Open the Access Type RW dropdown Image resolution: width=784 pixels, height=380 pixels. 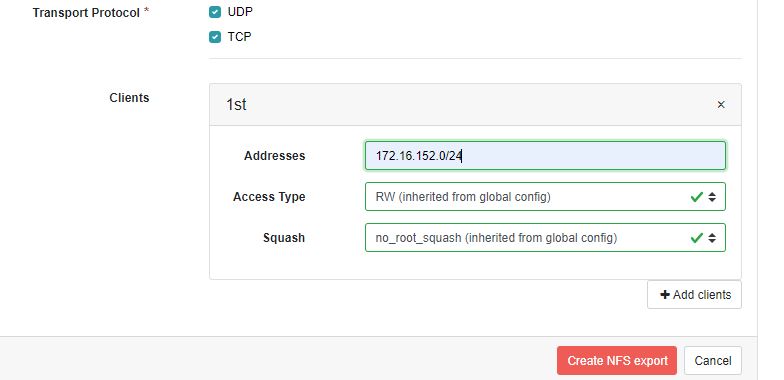(545, 196)
